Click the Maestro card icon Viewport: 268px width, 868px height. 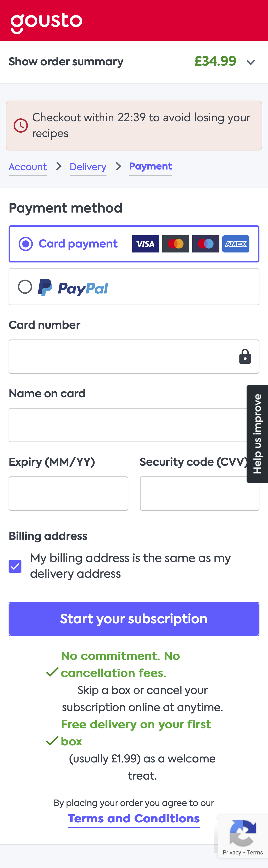tap(206, 244)
